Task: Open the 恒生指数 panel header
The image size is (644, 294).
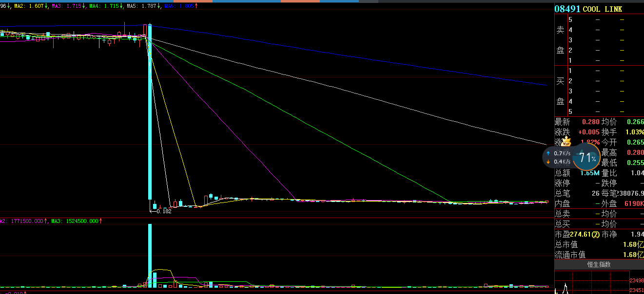Action: [599, 265]
